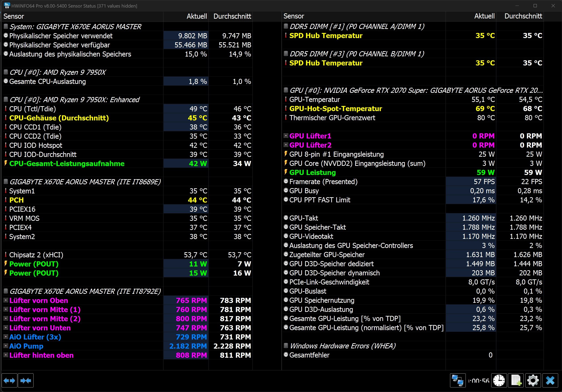The image size is (562, 392).
Task: Select the CPU-Gesamt-Leistungsaufnahme row
Action: pyautogui.click(x=67, y=163)
